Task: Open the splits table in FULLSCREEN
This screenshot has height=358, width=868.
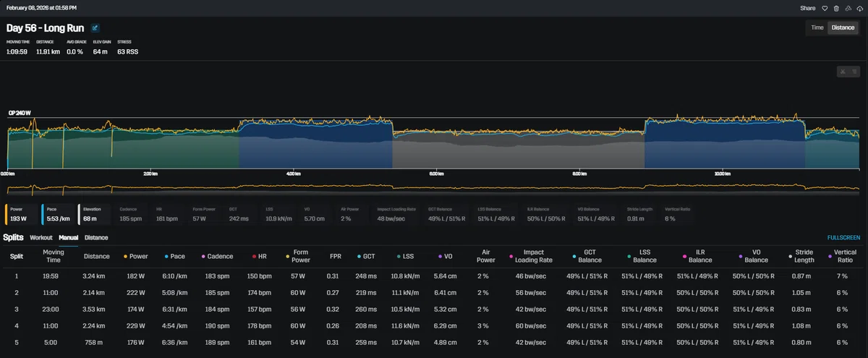Action: (x=843, y=237)
